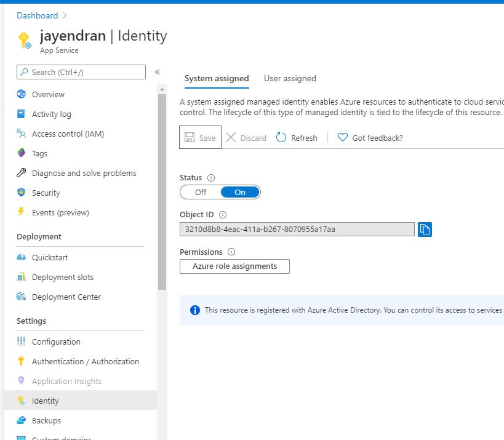The width and height of the screenshot is (504, 440).
Task: Click the Quickstart cloud icon
Action: click(21, 257)
